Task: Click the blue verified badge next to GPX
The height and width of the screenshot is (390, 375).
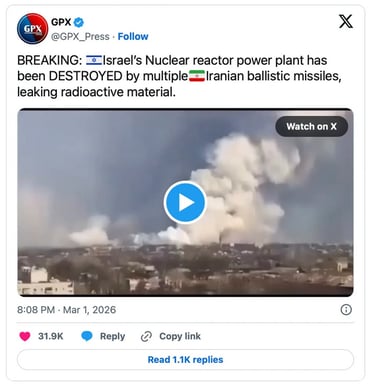Action: coord(79,22)
